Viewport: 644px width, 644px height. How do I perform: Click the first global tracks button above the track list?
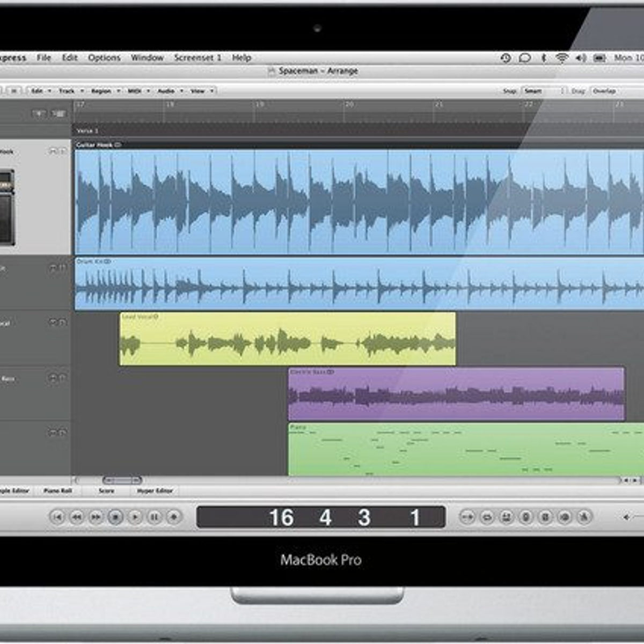pyautogui.click(x=39, y=114)
